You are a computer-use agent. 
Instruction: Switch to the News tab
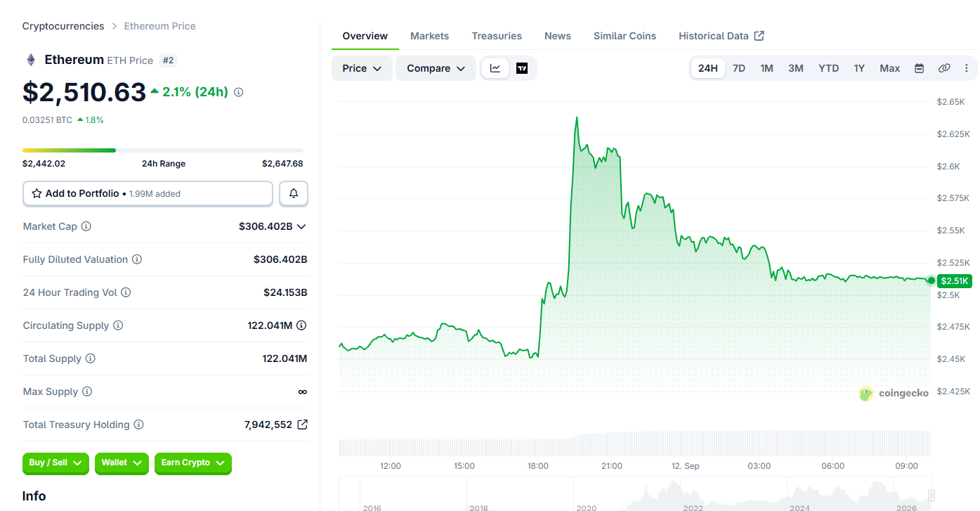[x=558, y=36]
